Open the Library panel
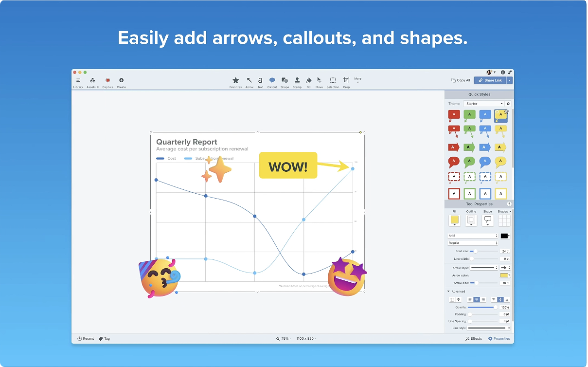 78,81
